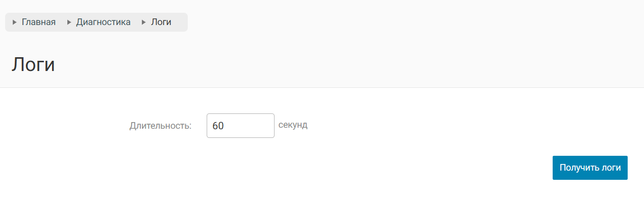Focus the Длительность input field
This screenshot has height=213, width=644.
pyautogui.click(x=240, y=126)
